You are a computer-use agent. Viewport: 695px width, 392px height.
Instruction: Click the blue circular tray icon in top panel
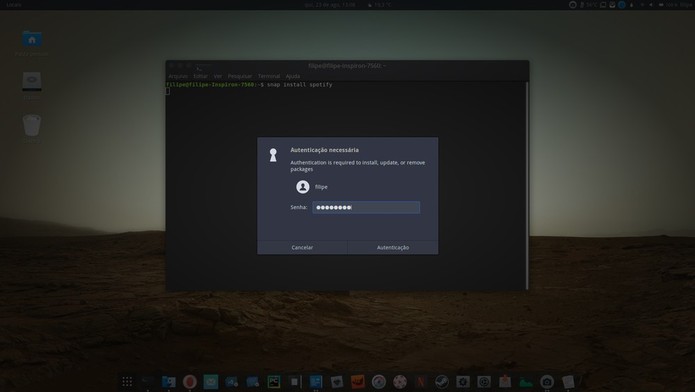(622, 5)
